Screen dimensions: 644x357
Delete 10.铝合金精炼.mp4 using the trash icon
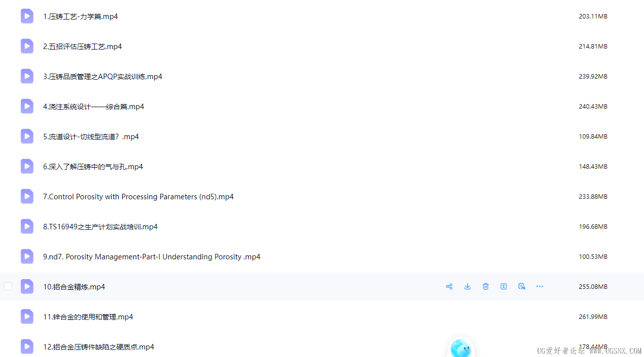tap(486, 286)
